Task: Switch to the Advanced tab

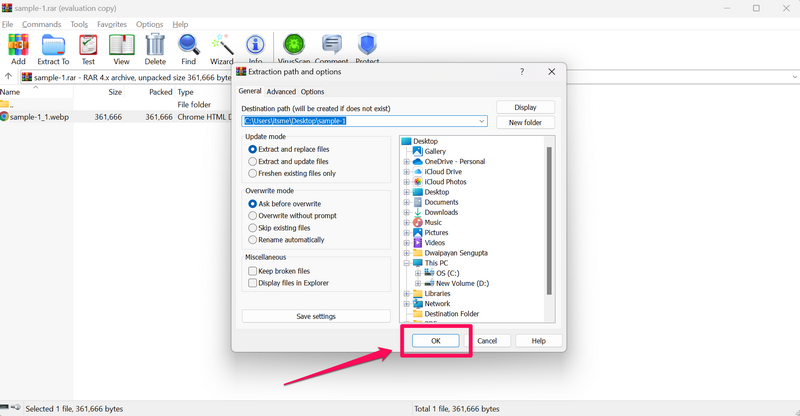Action: pos(281,91)
